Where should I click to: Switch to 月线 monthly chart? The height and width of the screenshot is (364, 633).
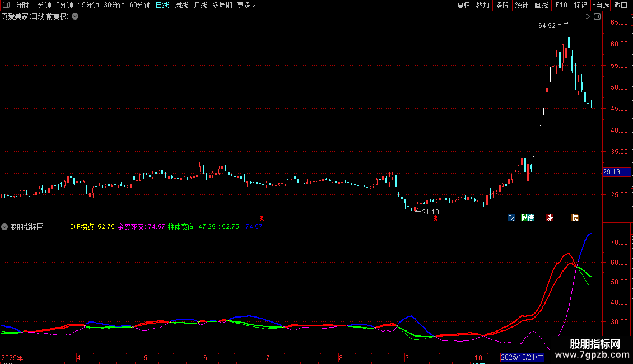click(x=200, y=5)
